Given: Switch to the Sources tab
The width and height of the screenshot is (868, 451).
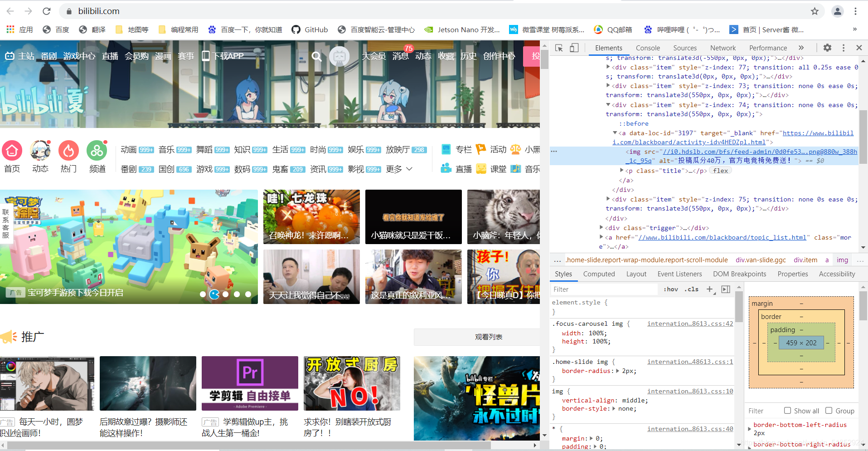Looking at the screenshot, I should pyautogui.click(x=685, y=48).
